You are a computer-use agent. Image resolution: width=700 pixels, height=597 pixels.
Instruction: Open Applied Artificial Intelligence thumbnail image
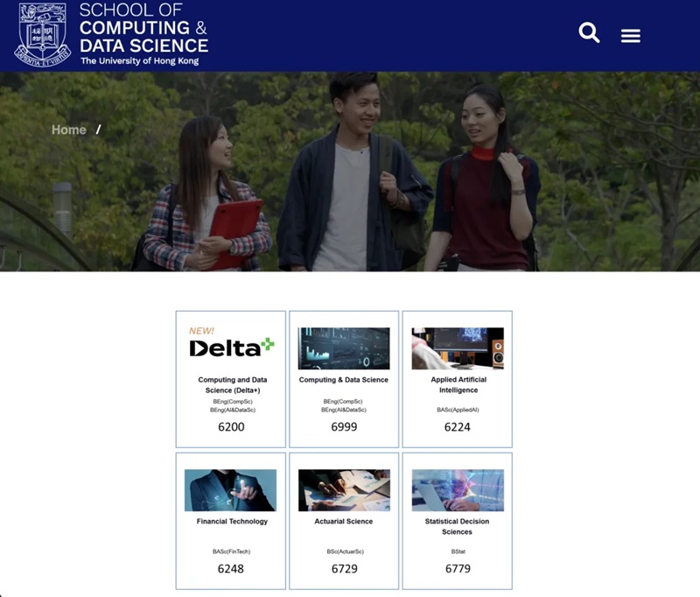coord(458,348)
